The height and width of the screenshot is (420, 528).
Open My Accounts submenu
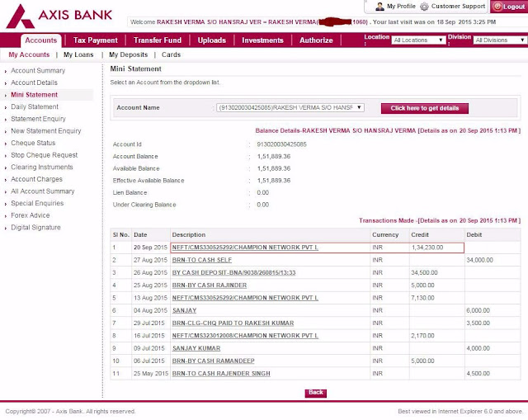[29, 54]
